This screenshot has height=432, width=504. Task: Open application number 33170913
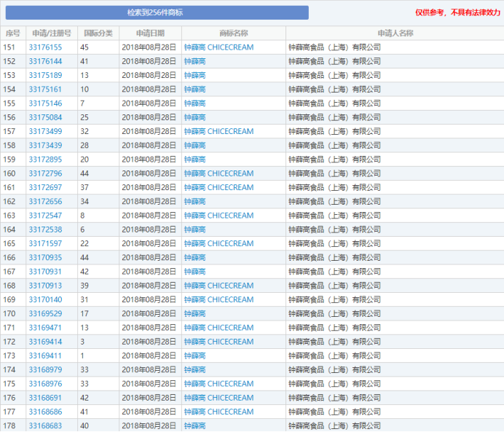45,286
